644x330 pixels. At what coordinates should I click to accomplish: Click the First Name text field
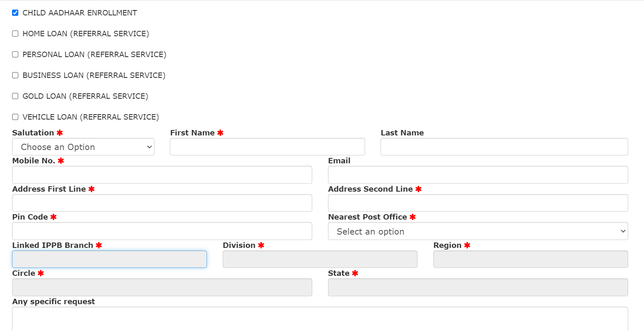tap(267, 147)
